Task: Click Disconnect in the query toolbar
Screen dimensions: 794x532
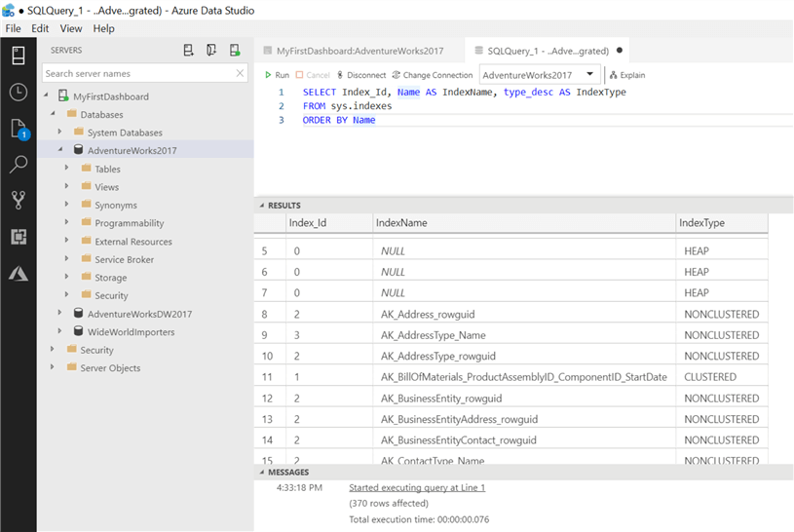Action: pos(361,75)
